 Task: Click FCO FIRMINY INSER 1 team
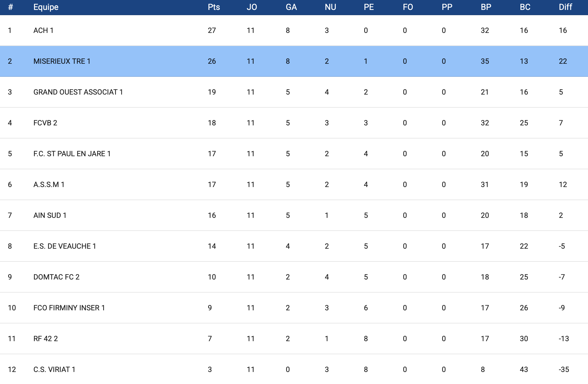coord(69,308)
